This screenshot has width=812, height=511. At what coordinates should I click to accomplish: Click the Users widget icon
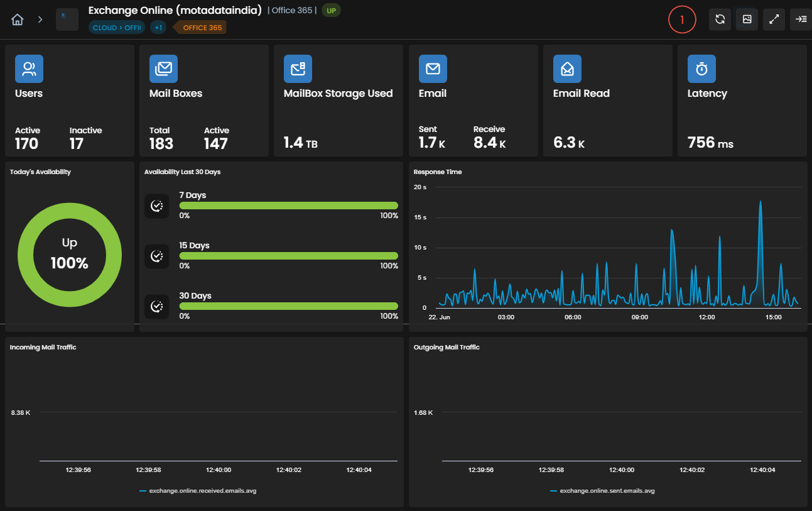[x=29, y=69]
